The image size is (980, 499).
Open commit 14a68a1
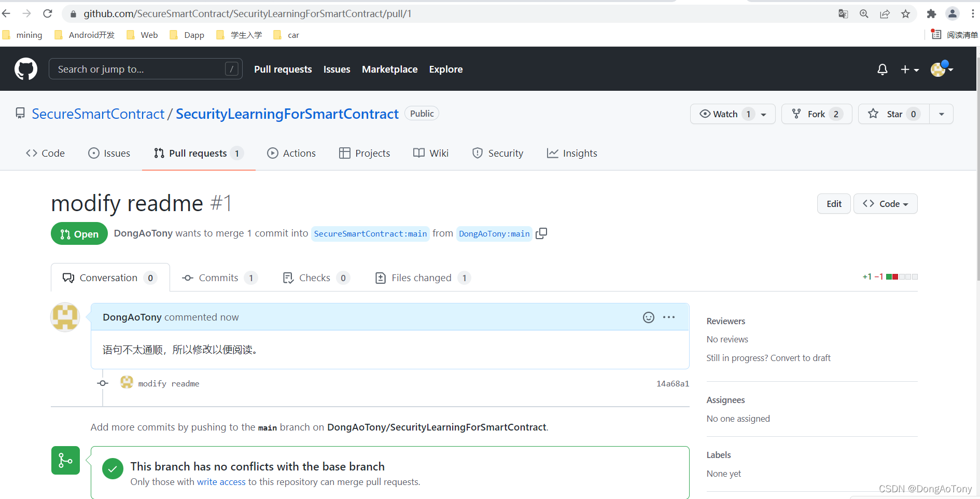tap(673, 383)
